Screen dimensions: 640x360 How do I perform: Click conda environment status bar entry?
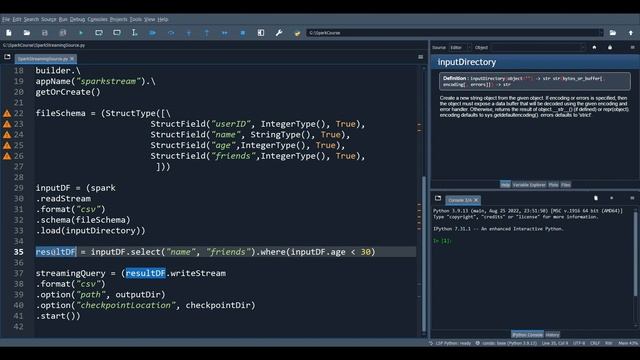tap(506, 343)
